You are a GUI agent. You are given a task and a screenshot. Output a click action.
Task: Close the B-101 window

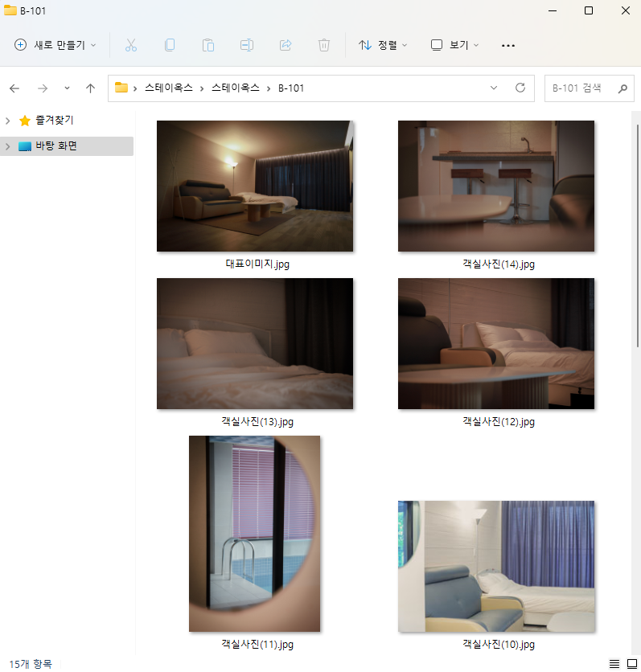(x=626, y=10)
